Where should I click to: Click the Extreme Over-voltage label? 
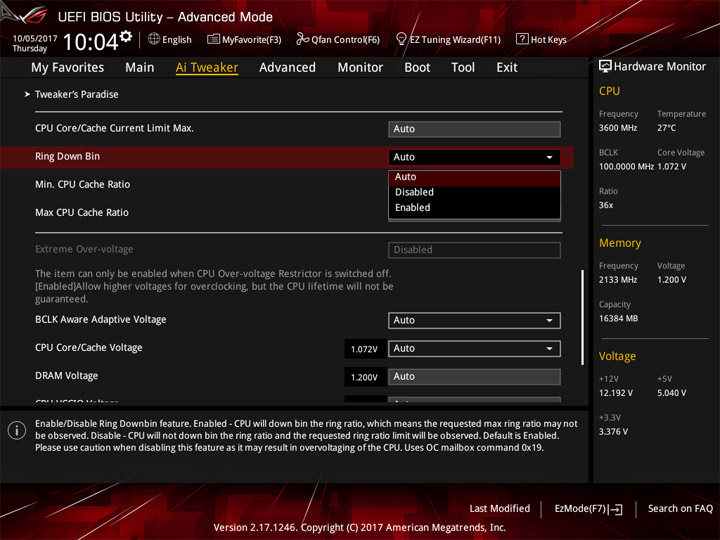[84, 249]
